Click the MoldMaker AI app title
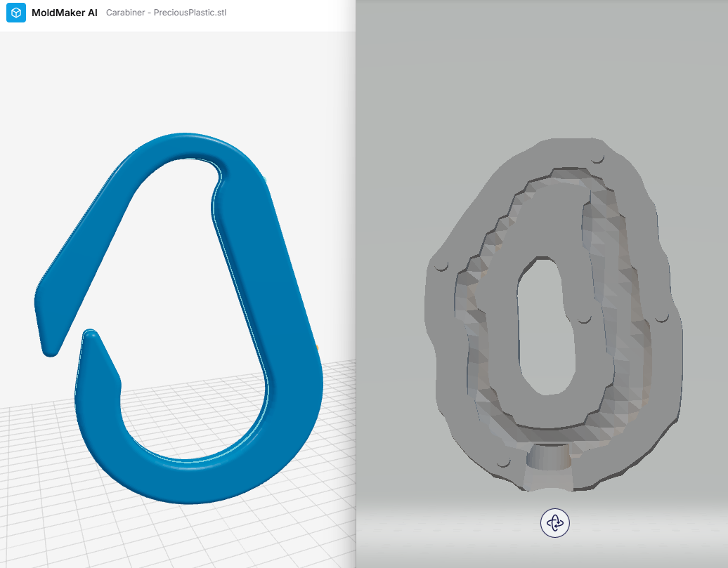 tap(65, 13)
